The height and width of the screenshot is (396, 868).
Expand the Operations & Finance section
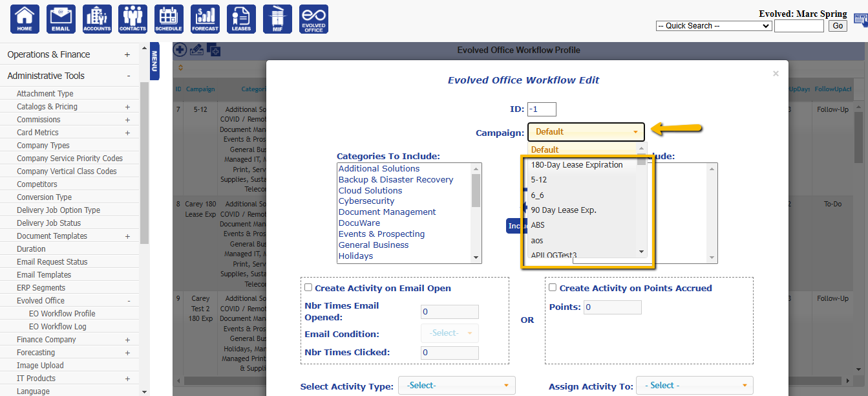(127, 55)
